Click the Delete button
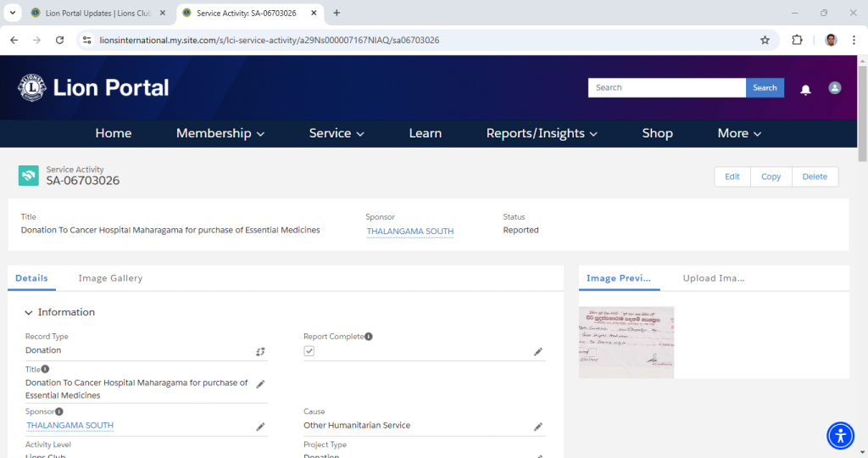 tap(815, 176)
